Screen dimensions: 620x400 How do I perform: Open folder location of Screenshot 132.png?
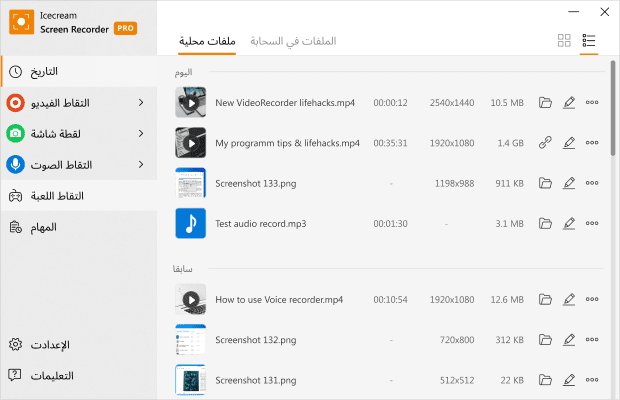[x=545, y=340]
